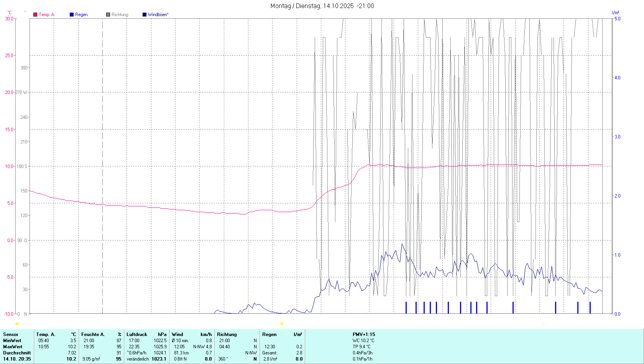Click the PMV+1:15 label

[x=364, y=334]
